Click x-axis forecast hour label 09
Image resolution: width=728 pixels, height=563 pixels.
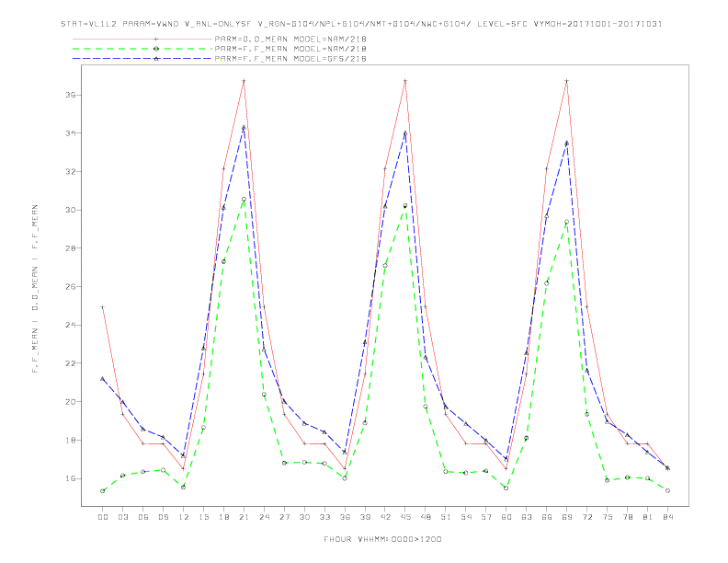pyautogui.click(x=163, y=517)
